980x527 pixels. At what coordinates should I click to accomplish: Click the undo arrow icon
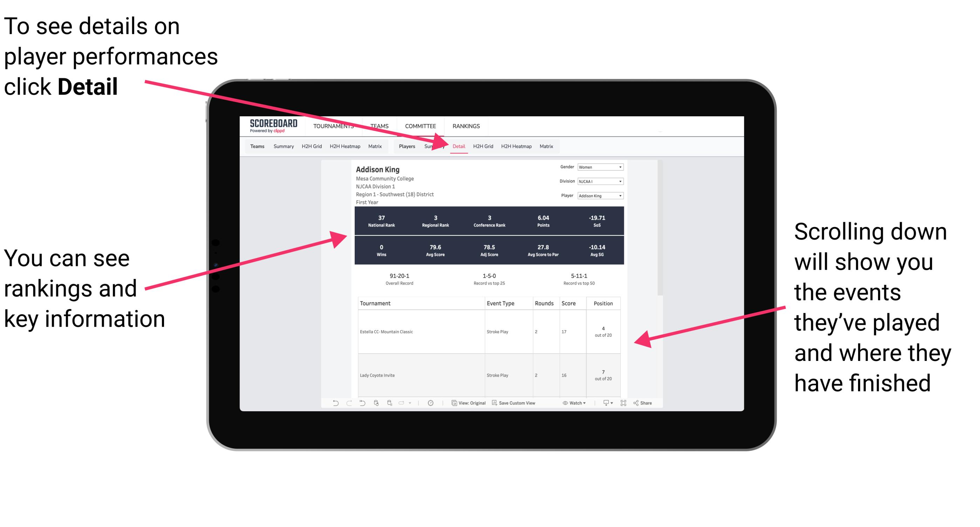[x=332, y=408]
